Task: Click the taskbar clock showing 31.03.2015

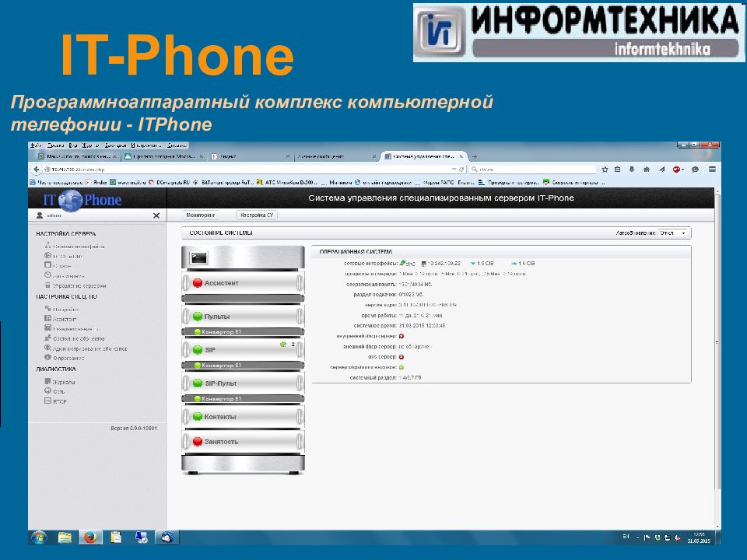Action: click(699, 537)
